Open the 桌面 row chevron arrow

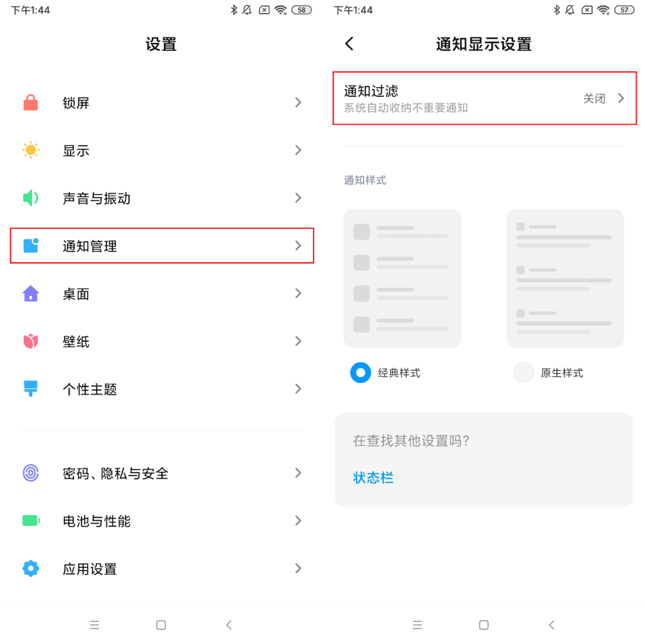[x=298, y=293]
